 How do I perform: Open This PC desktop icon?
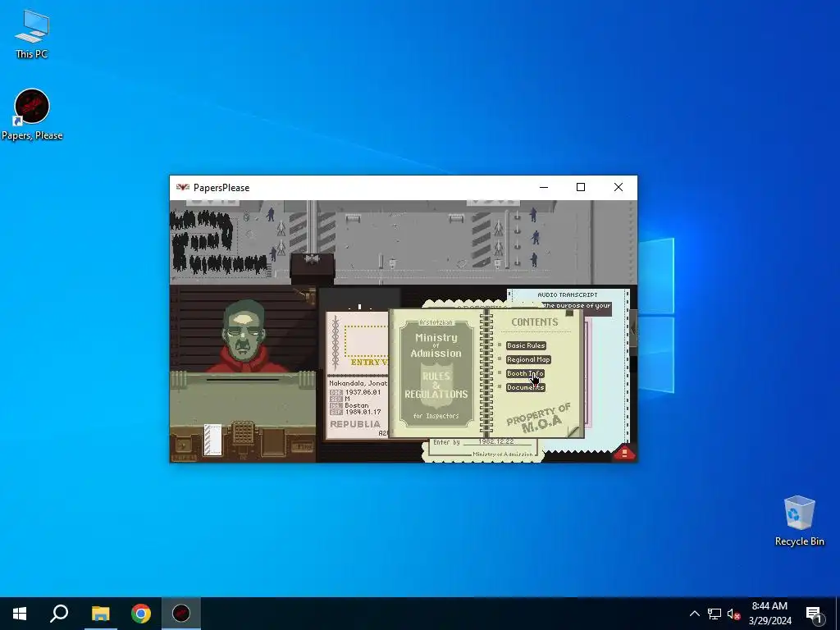(32, 34)
